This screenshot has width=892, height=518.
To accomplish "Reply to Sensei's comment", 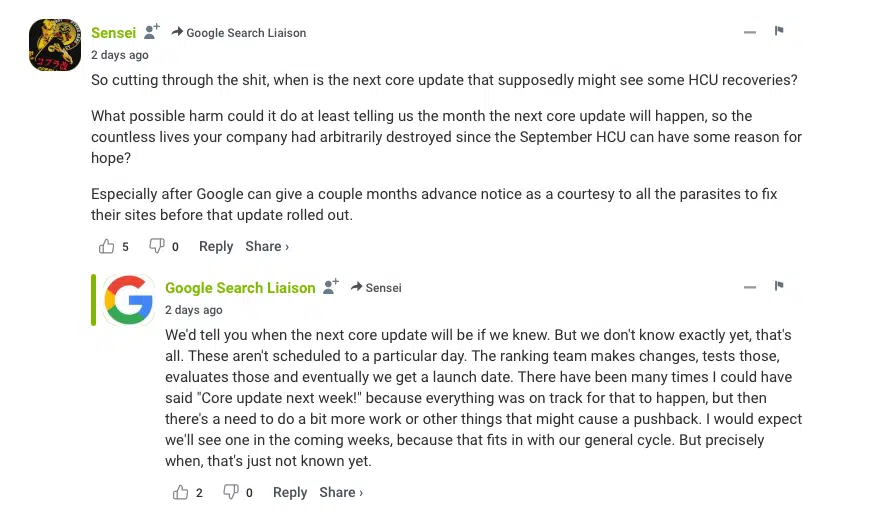I will coord(216,246).
